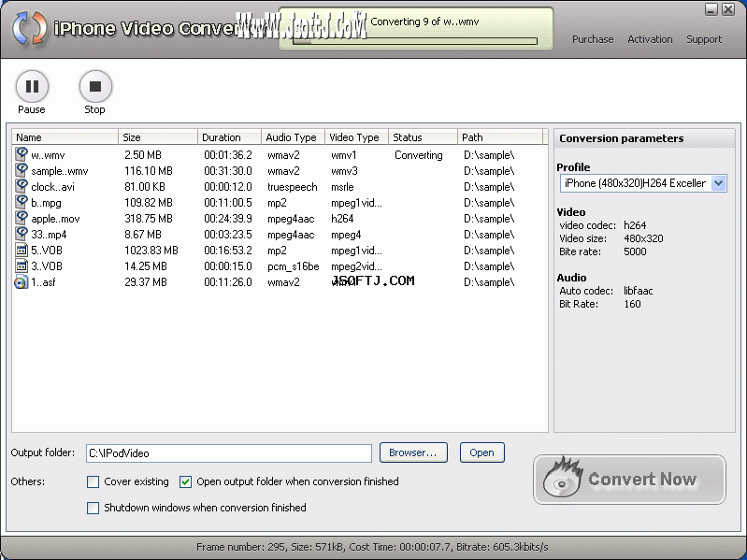Enable Shutdown windows when conversion finished
The width and height of the screenshot is (747, 560).
coord(93,508)
